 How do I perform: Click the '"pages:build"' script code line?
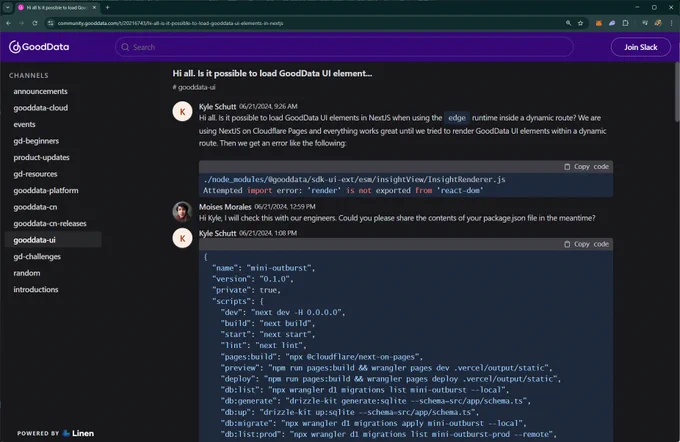[321, 357]
